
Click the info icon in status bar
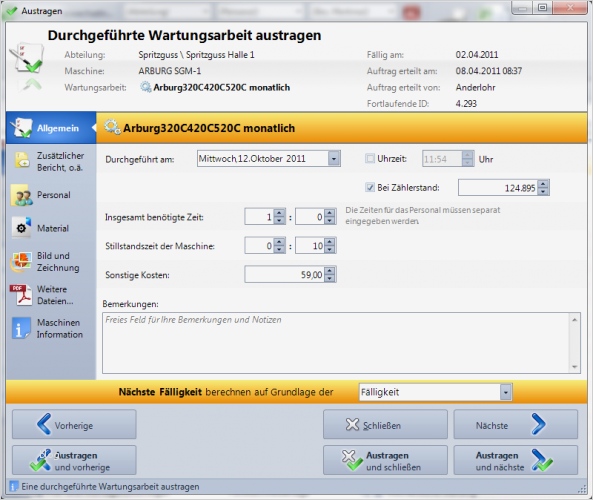[13, 486]
